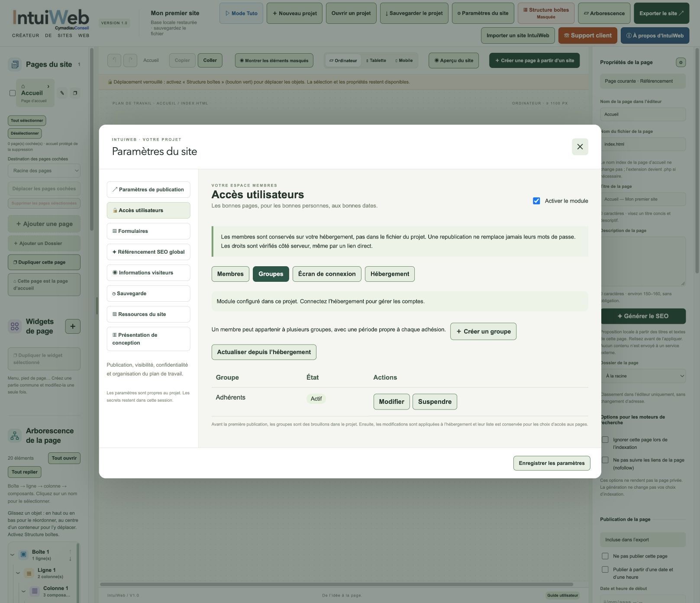Click Enregistrer les paramètres
This screenshot has height=603, width=700.
(552, 463)
